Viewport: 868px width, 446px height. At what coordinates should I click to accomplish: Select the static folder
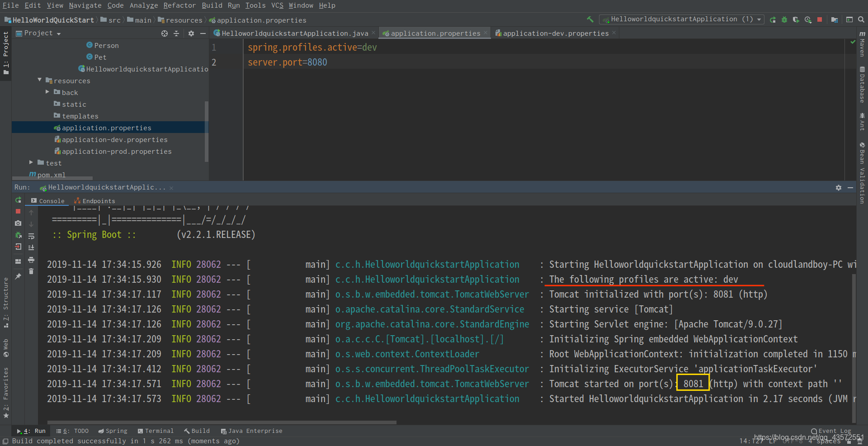(x=70, y=104)
